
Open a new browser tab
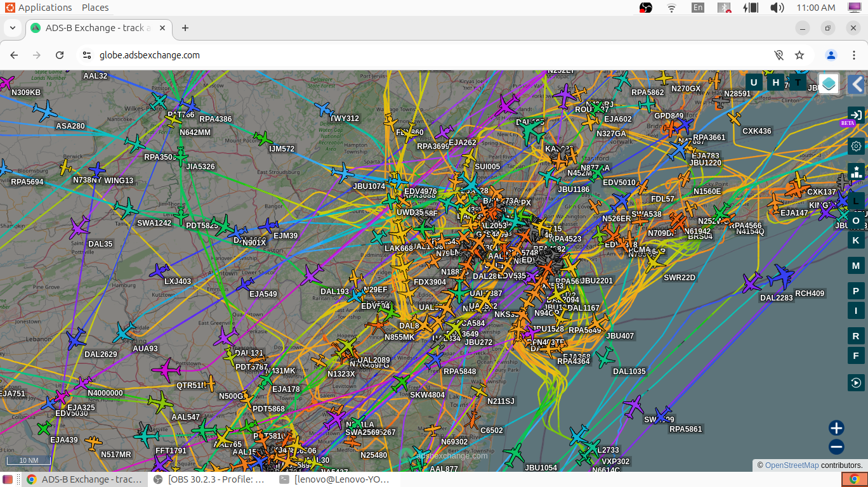185,28
